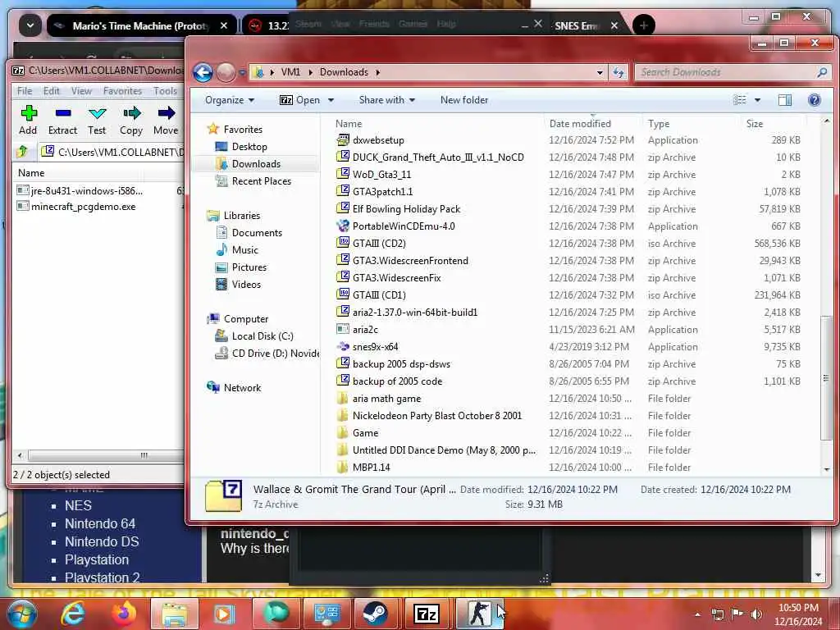Select the snes9x-x64 application file

point(375,347)
